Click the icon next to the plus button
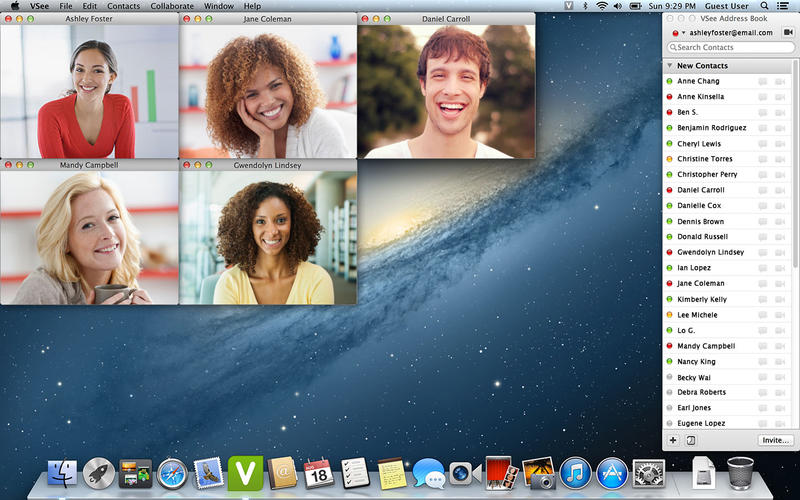The height and width of the screenshot is (500, 800). pyautogui.click(x=691, y=440)
